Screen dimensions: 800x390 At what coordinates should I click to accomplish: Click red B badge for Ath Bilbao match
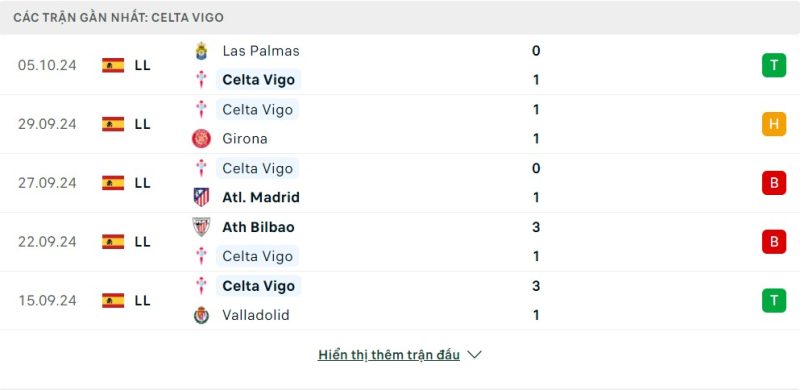point(774,241)
